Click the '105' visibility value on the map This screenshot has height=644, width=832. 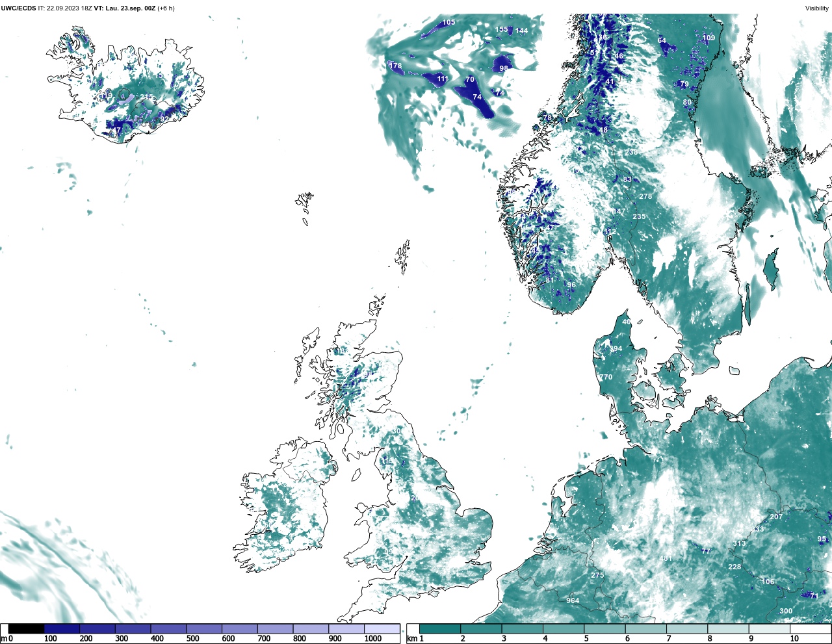coord(449,22)
